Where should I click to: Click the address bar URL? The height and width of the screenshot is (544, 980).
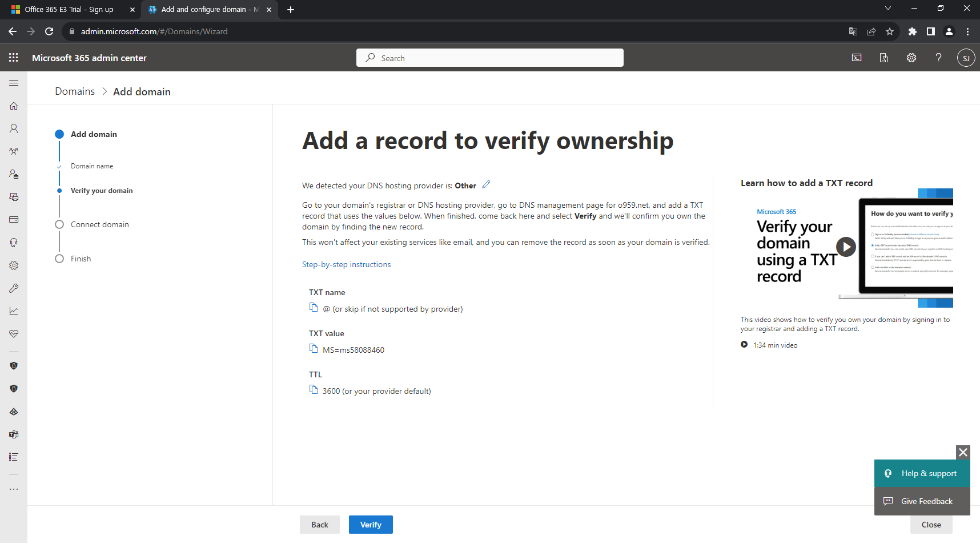[x=154, y=31]
